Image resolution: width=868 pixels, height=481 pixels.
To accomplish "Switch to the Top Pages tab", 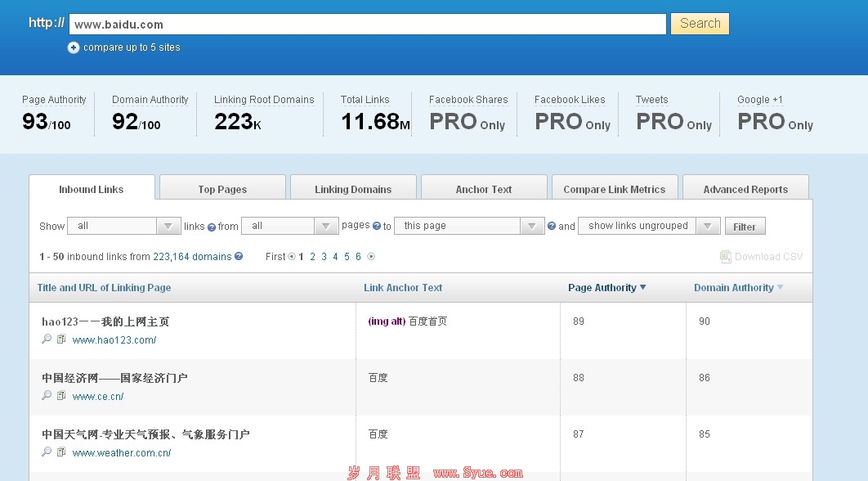I will coord(222,189).
